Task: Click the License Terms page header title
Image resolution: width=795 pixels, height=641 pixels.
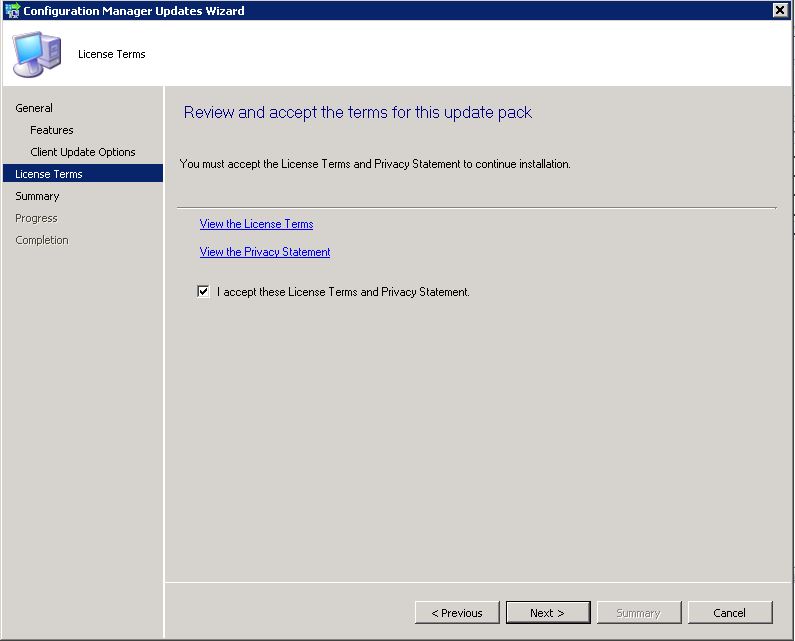Action: (x=112, y=54)
